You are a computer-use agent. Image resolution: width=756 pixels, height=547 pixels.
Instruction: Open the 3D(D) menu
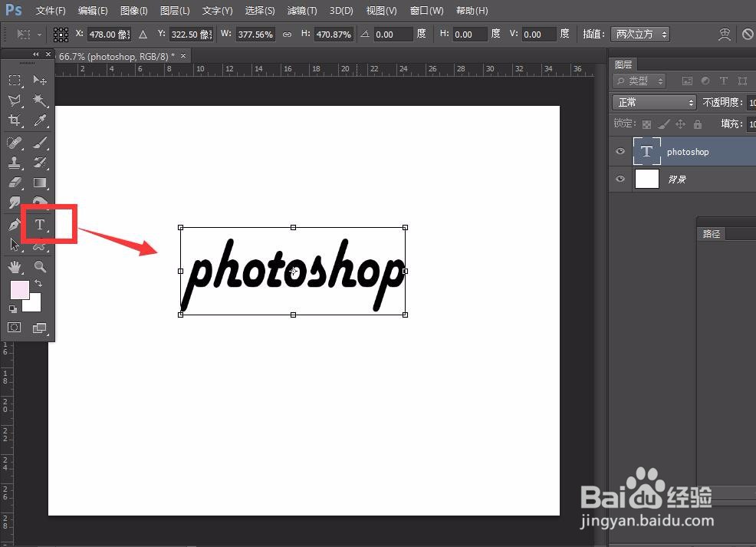(341, 10)
